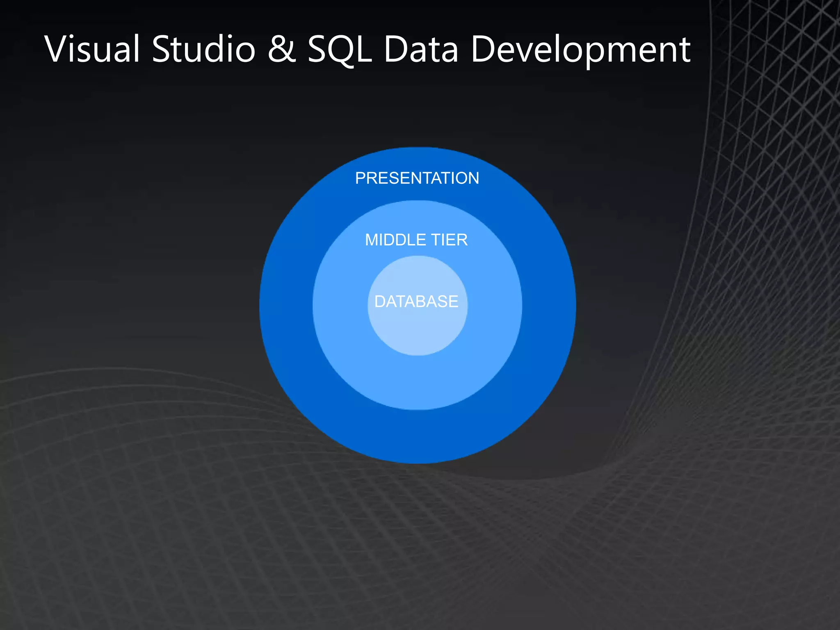Viewport: 840px width, 630px height.
Task: Click the dark blue outer ring's bottom area
Action: [418, 437]
